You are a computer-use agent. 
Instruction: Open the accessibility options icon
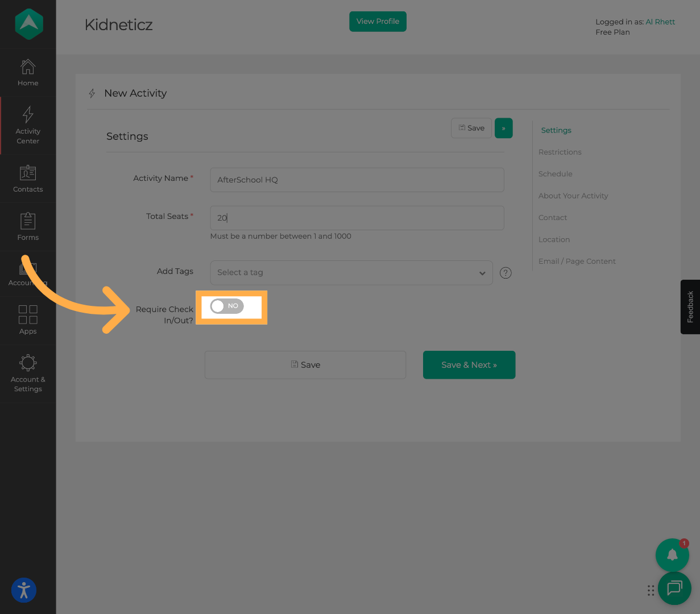[24, 590]
